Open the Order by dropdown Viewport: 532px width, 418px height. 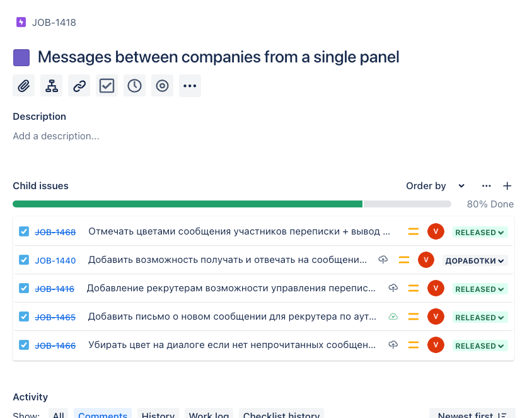pos(436,186)
